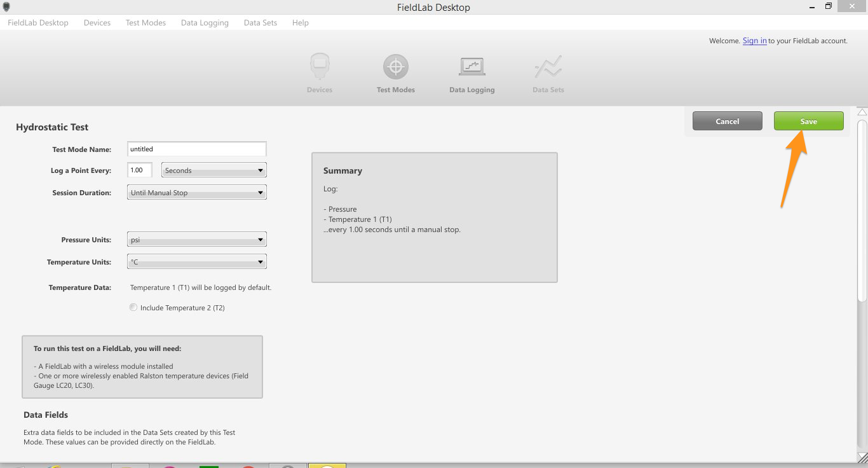Click the Test Mode Name field

pos(197,149)
